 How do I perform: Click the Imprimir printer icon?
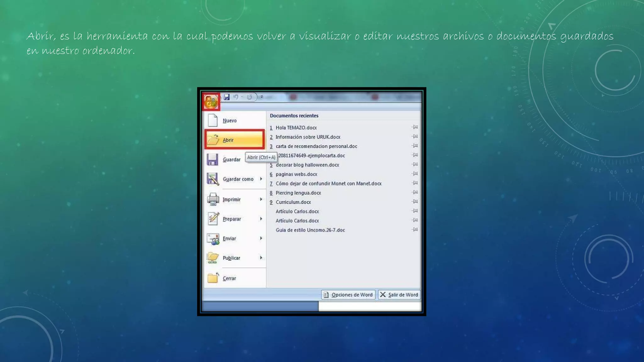click(x=213, y=199)
